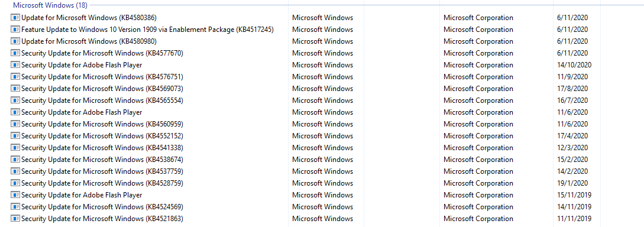The height and width of the screenshot is (227, 644).
Task: Click the icon beside Security Update KB4528759
Action: pos(15,183)
